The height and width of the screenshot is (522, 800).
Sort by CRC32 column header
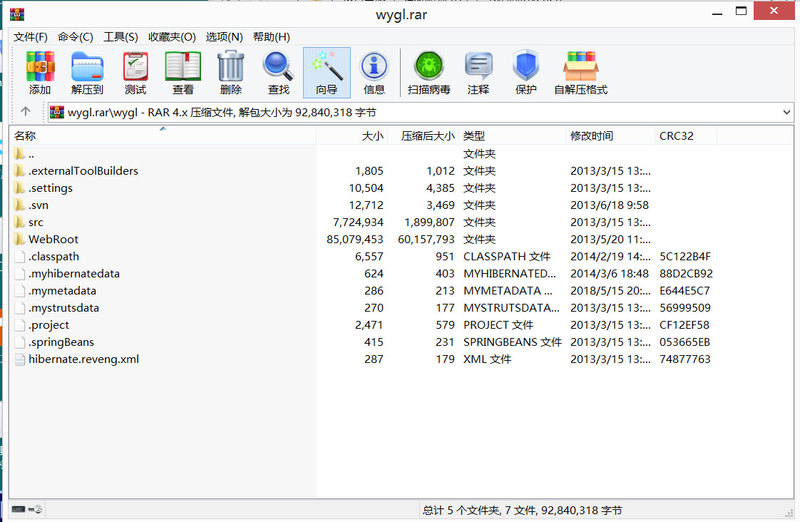point(685,136)
